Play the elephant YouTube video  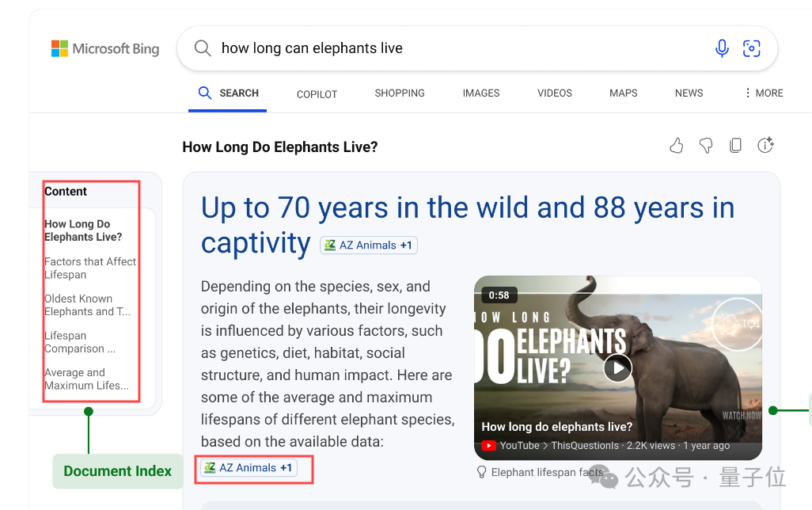(617, 367)
